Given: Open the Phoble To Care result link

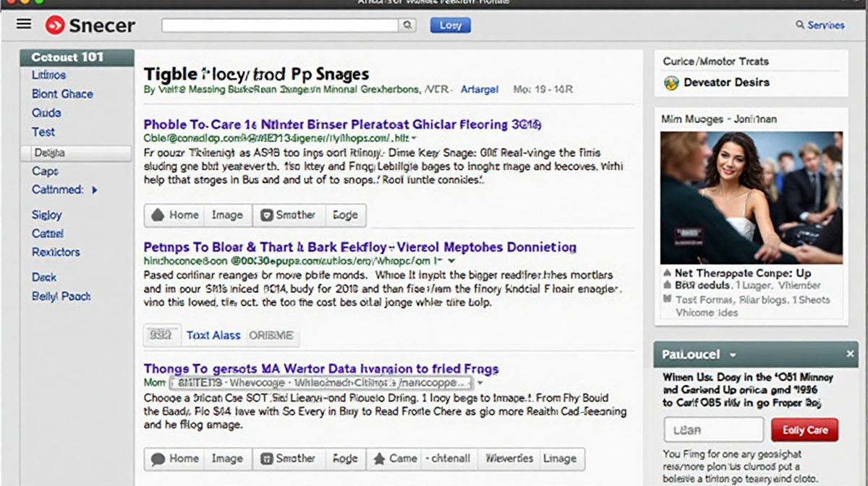Looking at the screenshot, I should pos(342,124).
